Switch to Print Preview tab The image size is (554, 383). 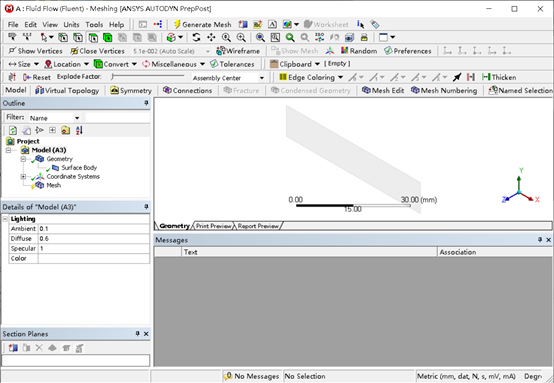tap(214, 226)
